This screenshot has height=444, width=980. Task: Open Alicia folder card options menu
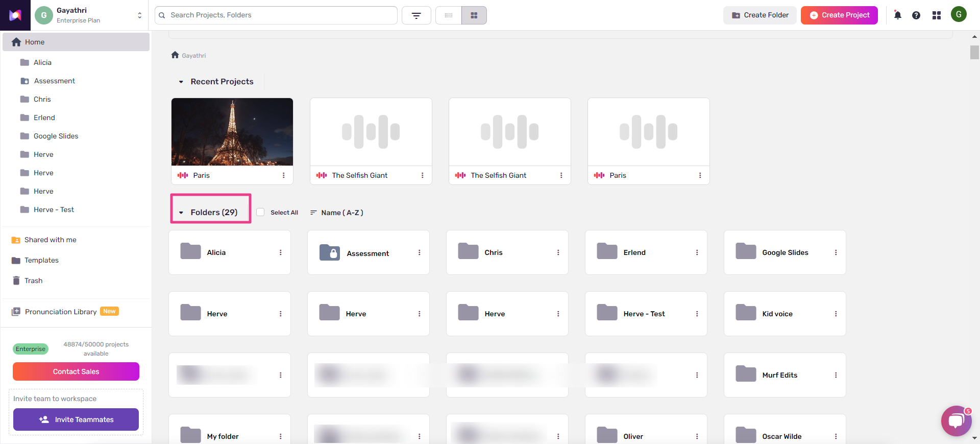point(281,252)
